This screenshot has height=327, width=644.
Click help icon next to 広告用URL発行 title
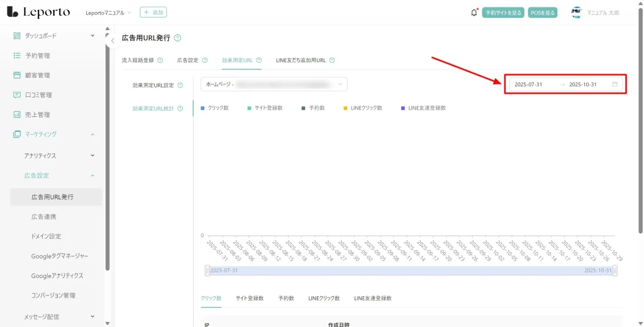click(x=177, y=38)
